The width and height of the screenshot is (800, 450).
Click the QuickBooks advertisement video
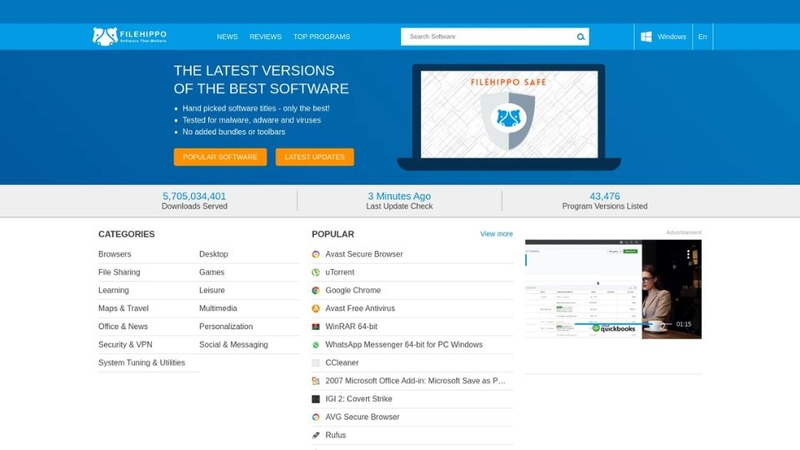pos(613,289)
